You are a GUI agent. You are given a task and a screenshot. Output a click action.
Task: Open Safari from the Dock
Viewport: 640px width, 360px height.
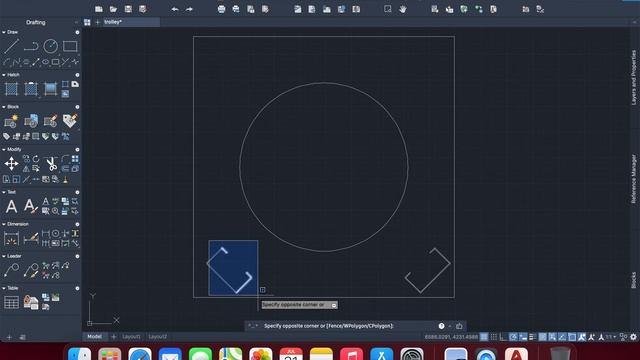point(140,354)
